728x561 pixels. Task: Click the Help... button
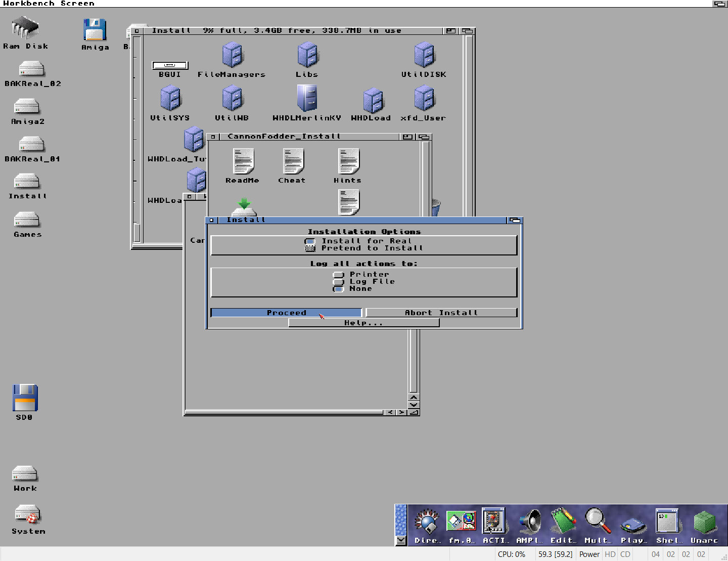pyautogui.click(x=363, y=323)
